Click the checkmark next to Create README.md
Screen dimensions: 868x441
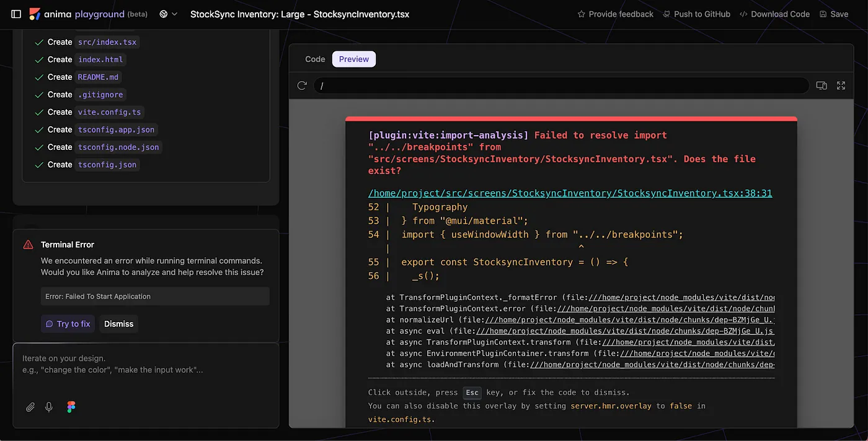(x=39, y=77)
